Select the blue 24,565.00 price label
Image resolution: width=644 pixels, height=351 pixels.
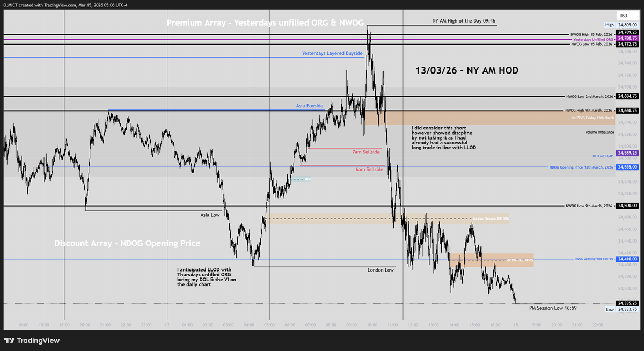point(627,167)
